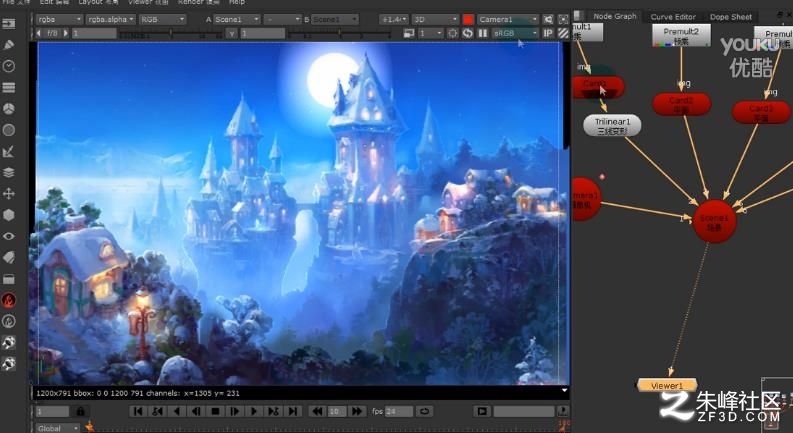
Task: Open the Furnace plugins flame icon
Action: tap(9, 300)
